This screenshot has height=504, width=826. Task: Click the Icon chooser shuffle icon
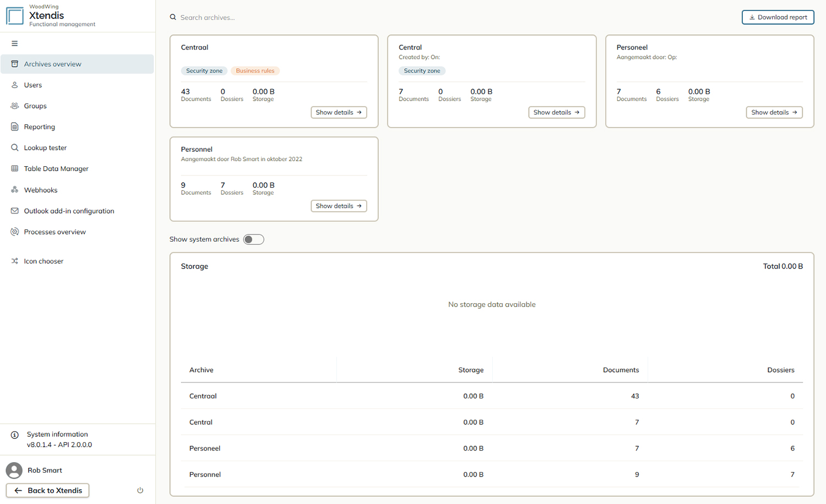pos(15,261)
